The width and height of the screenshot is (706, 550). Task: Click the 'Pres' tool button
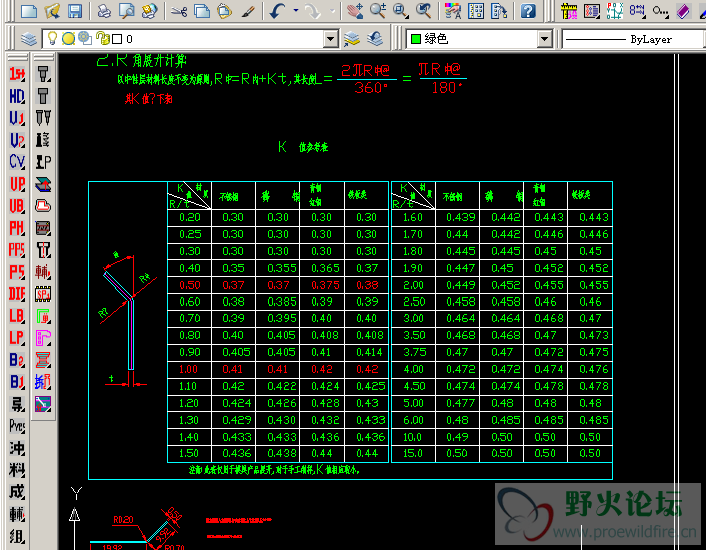coord(17,426)
